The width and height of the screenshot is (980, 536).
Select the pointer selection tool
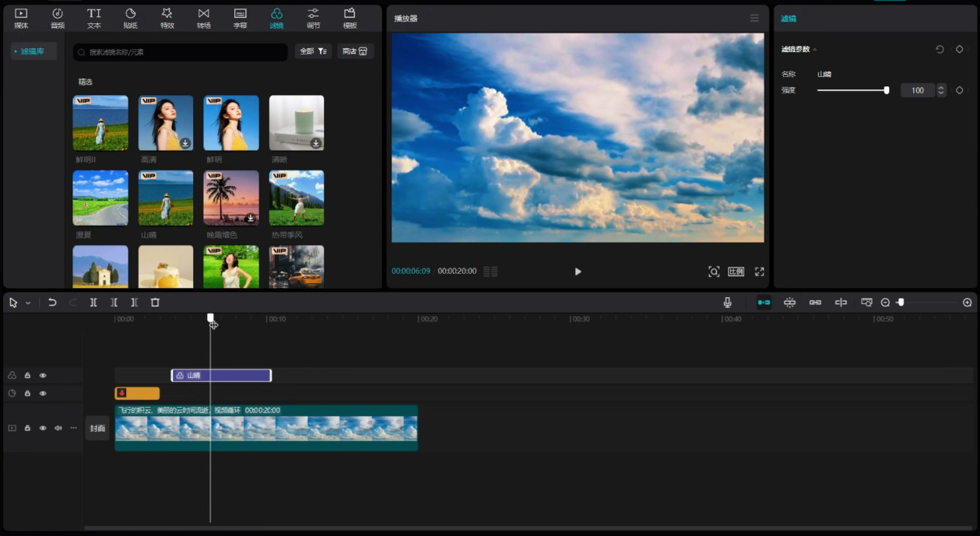pyautogui.click(x=13, y=303)
